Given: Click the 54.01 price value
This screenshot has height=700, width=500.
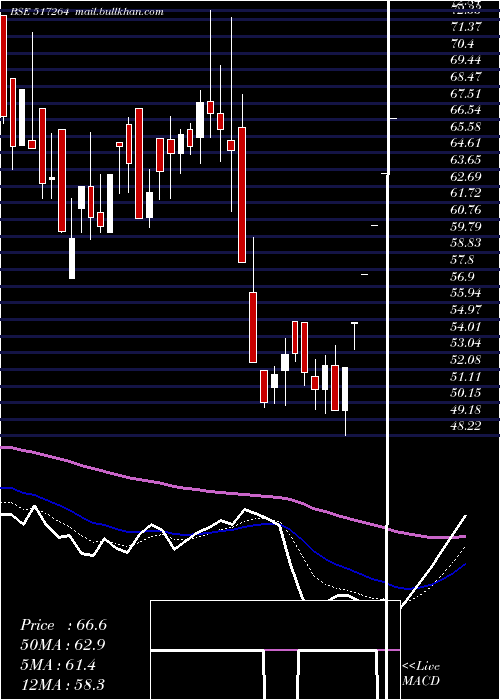Looking at the screenshot, I should click(466, 326).
